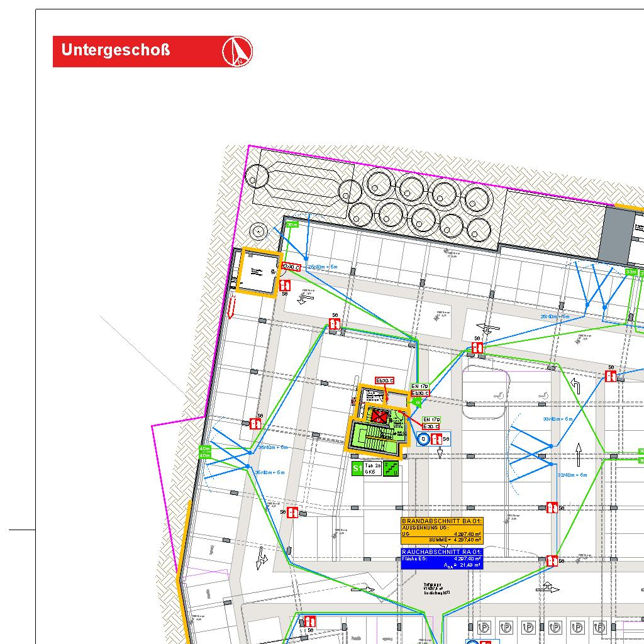
Task: Click the wheelchair accessible parking symbol
Action: click(x=497, y=395)
